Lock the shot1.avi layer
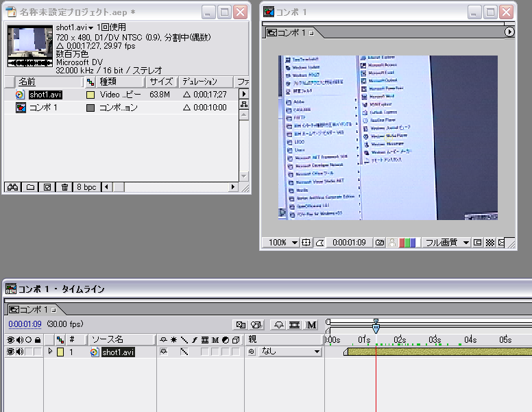Screen dimensions: 532x412 pyautogui.click(x=38, y=352)
